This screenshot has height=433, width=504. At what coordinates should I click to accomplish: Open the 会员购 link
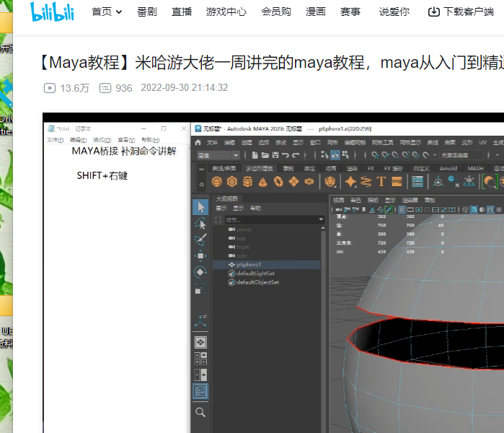pyautogui.click(x=276, y=12)
